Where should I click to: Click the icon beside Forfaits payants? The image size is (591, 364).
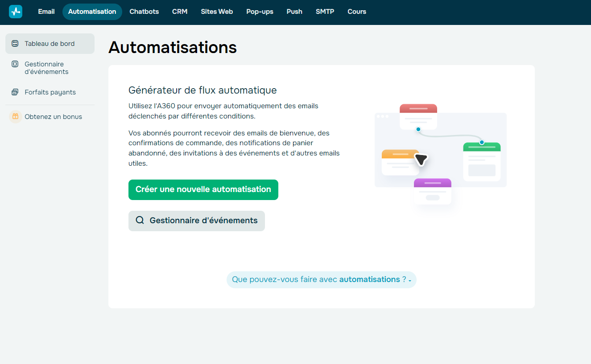click(x=15, y=92)
